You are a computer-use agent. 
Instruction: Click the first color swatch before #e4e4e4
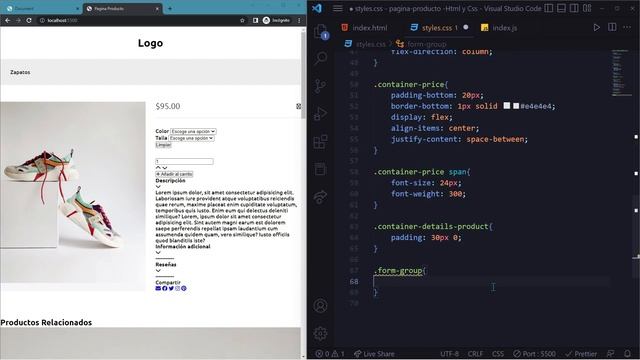coord(507,106)
